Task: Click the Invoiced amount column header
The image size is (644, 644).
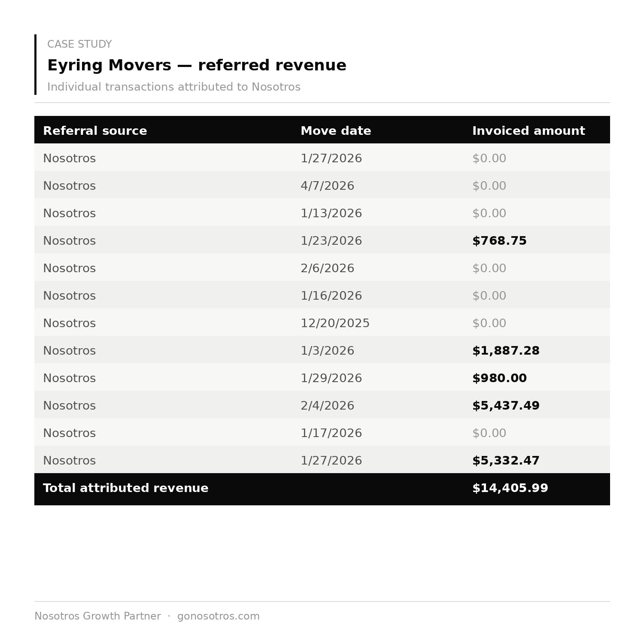Action: point(529,131)
